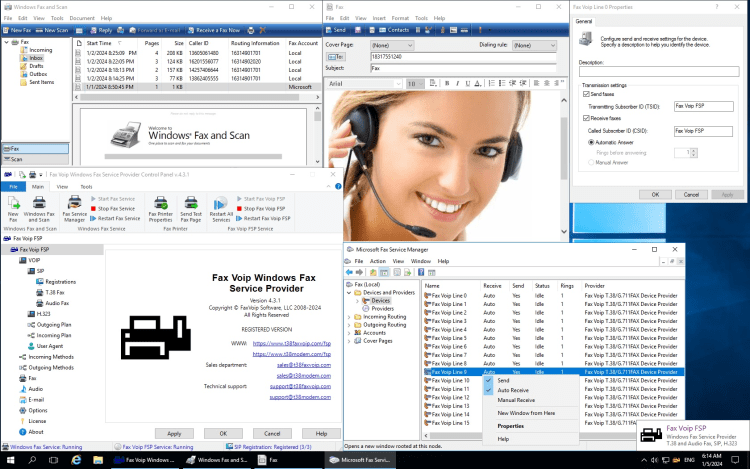Open File tab in Fax Voip control panel

coord(13,187)
